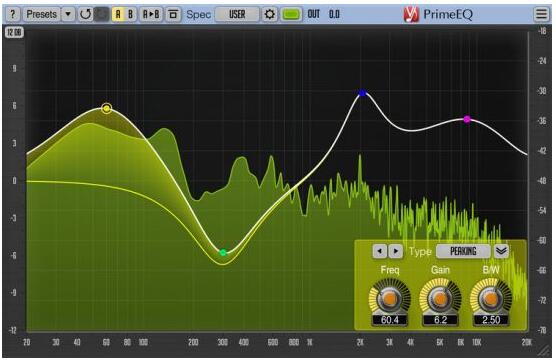The width and height of the screenshot is (556, 363).
Task: Toggle the green bypass power button
Action: pyautogui.click(x=291, y=15)
